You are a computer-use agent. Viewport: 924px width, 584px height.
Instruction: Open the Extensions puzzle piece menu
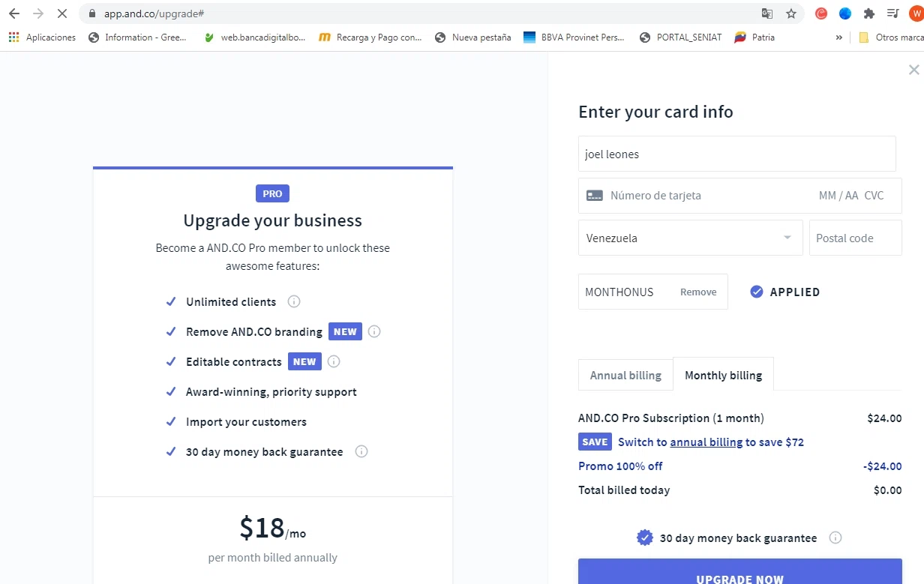[869, 13]
